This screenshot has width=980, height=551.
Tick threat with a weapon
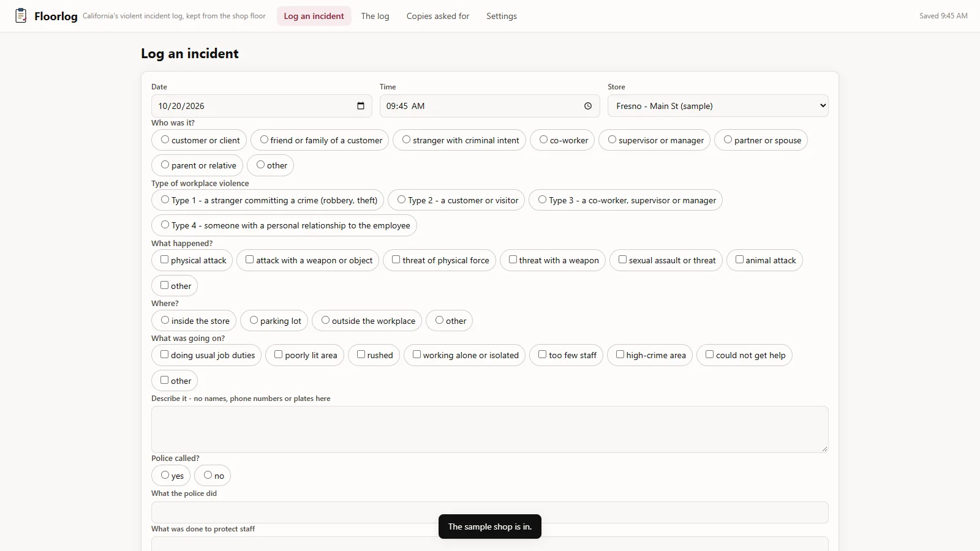(553, 260)
